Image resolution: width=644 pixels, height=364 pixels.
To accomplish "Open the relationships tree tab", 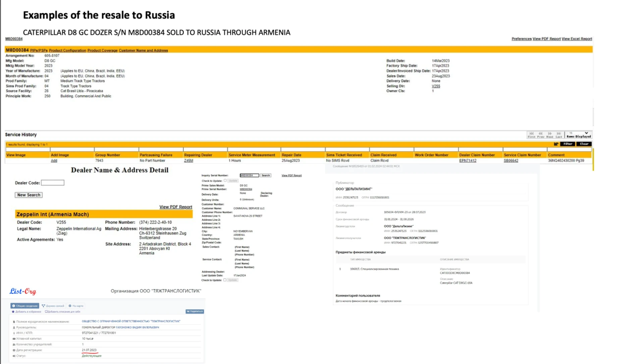I will (x=53, y=306).
